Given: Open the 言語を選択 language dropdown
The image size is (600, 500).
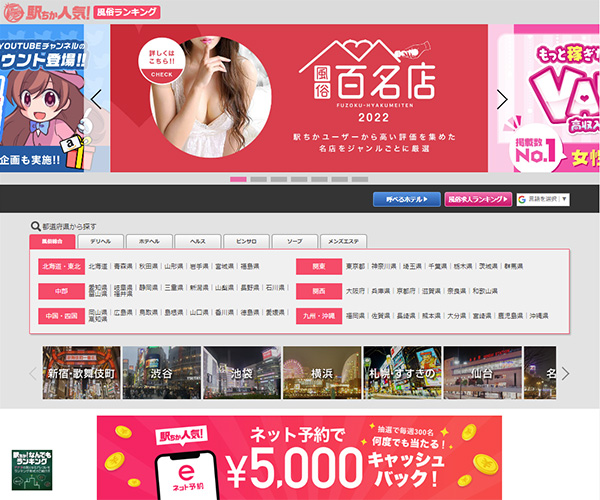Looking at the screenshot, I should [x=543, y=199].
